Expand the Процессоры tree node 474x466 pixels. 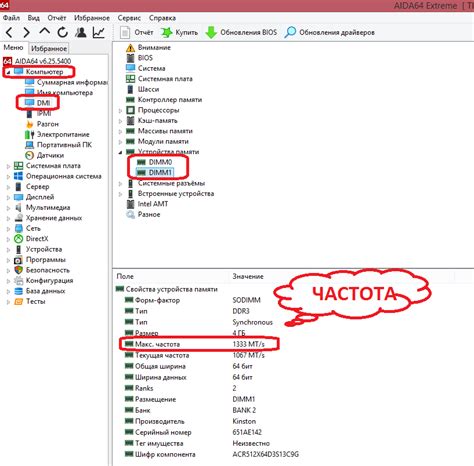tap(120, 111)
